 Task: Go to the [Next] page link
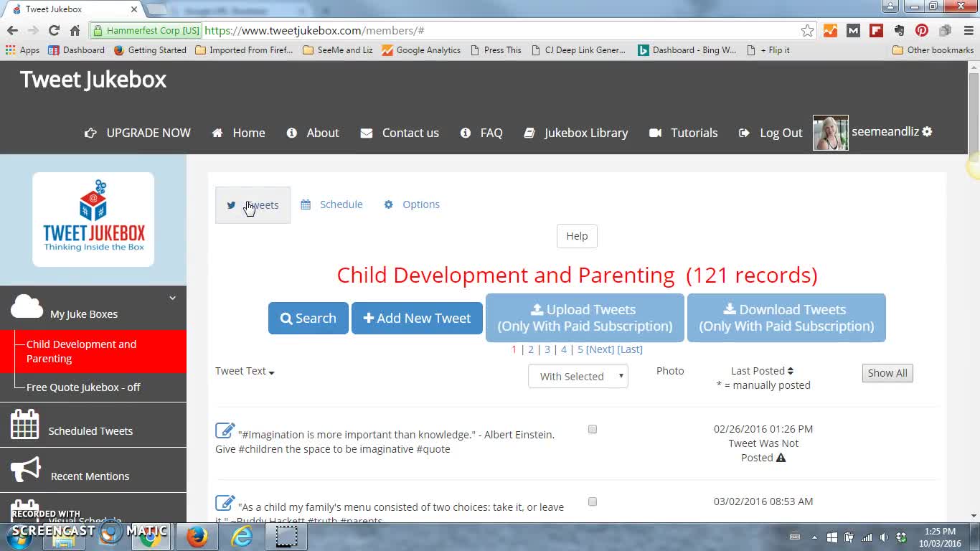[x=600, y=349]
